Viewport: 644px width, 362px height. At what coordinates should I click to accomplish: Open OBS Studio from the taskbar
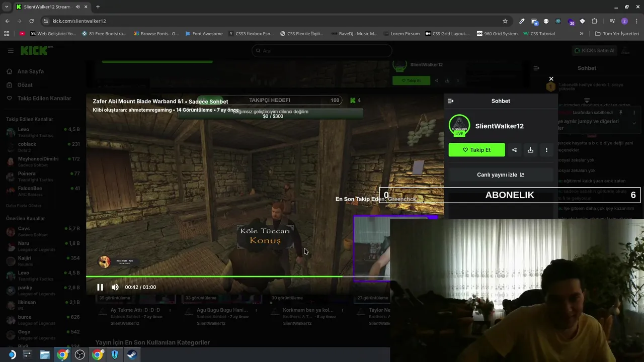click(x=80, y=354)
